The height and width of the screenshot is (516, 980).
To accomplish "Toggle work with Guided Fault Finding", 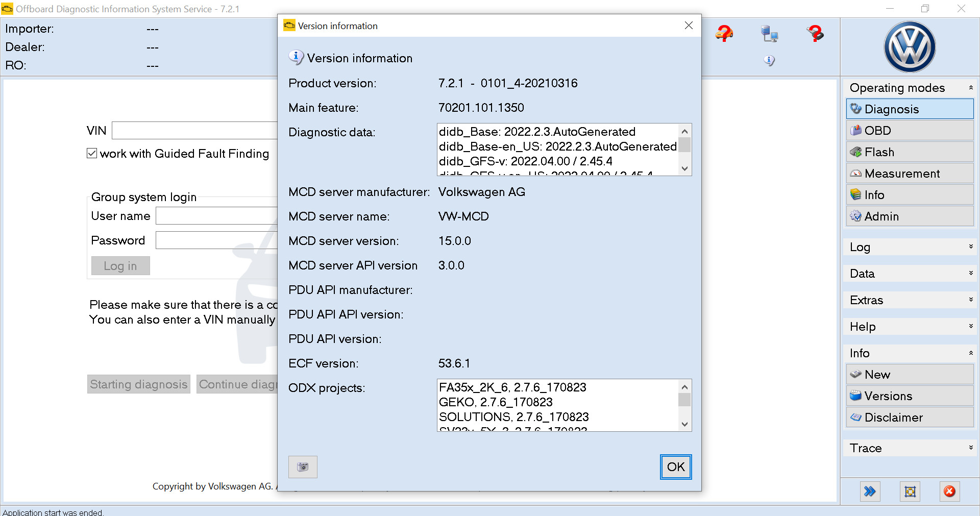I will (x=92, y=153).
